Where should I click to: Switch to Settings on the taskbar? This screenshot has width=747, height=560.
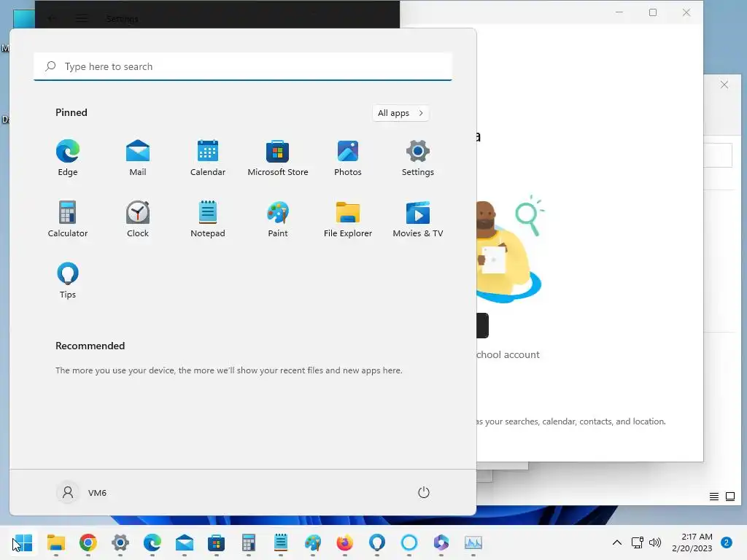coord(120,542)
